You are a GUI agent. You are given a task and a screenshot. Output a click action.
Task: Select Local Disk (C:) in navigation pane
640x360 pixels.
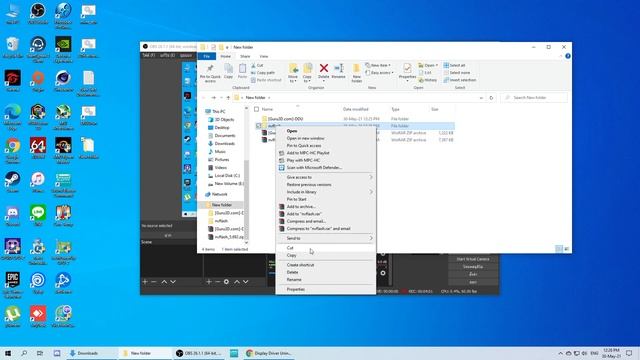[224, 176]
